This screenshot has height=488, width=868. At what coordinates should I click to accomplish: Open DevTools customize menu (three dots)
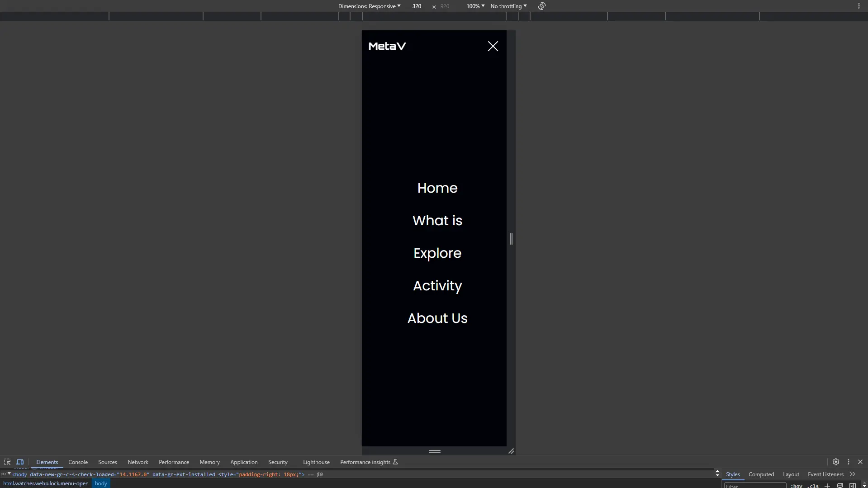[x=849, y=462]
